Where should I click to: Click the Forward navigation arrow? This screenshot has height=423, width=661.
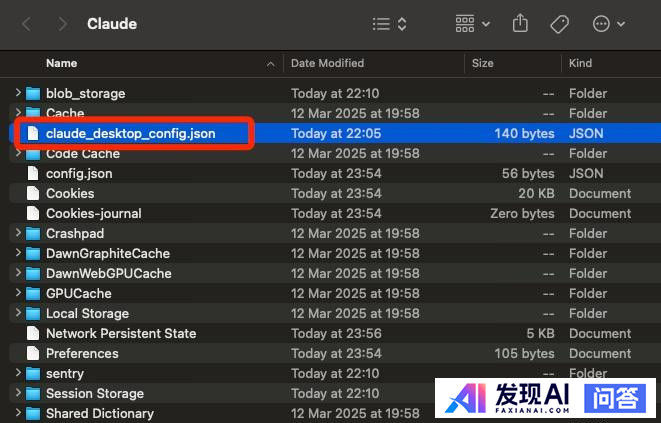[62, 23]
